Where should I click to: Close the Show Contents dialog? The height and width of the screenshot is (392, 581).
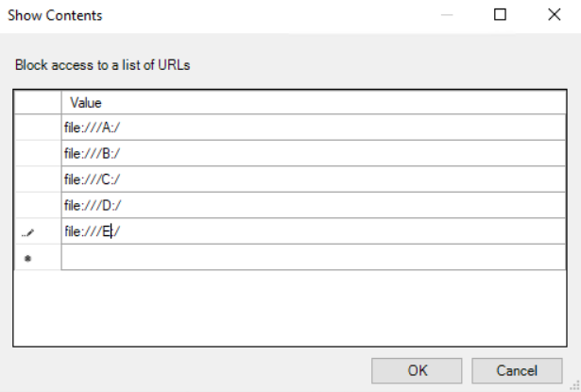554,15
